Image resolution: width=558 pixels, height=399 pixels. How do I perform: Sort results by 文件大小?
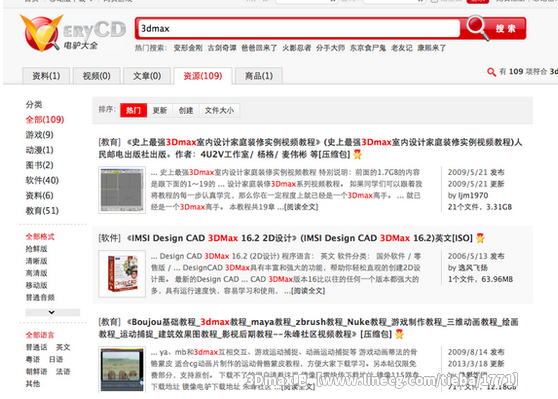click(219, 110)
